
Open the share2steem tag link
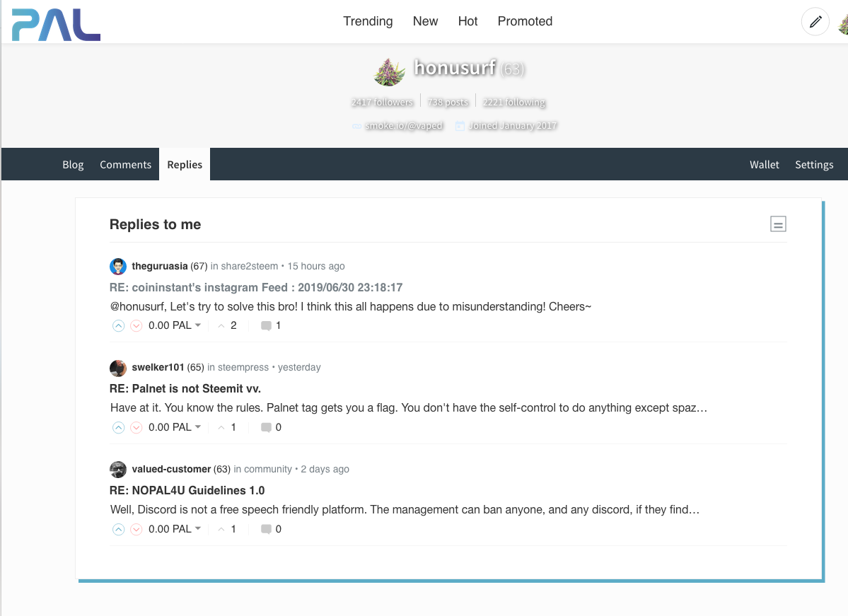click(x=250, y=266)
